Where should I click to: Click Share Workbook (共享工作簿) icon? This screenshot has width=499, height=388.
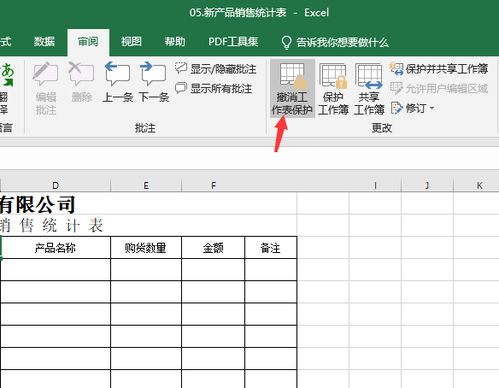click(369, 76)
